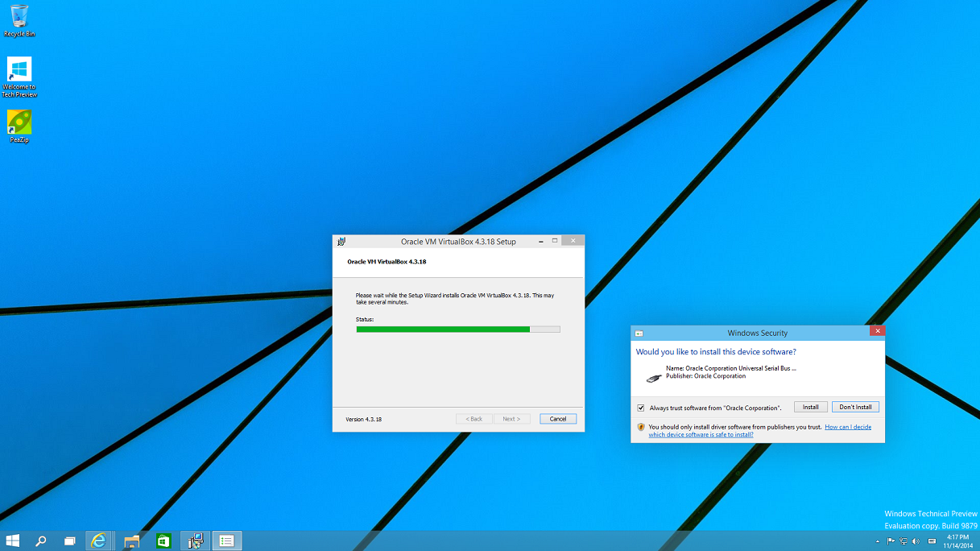The image size is (980, 551).
Task: Open the volume speaker tray icon
Action: pyautogui.click(x=916, y=541)
